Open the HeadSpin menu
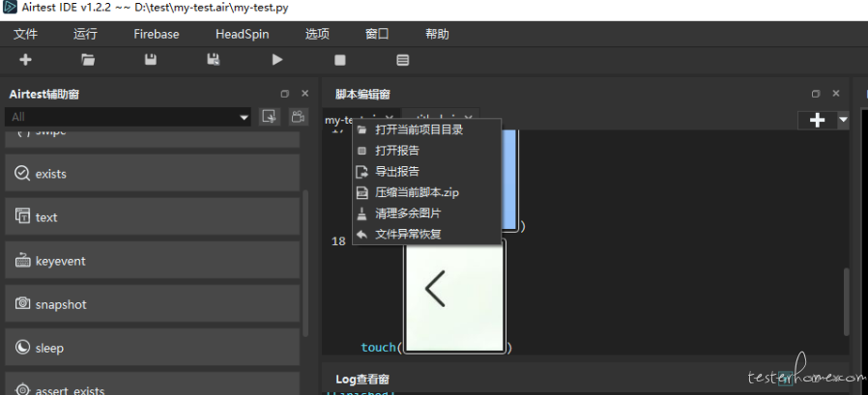This screenshot has width=868, height=395. (x=243, y=34)
